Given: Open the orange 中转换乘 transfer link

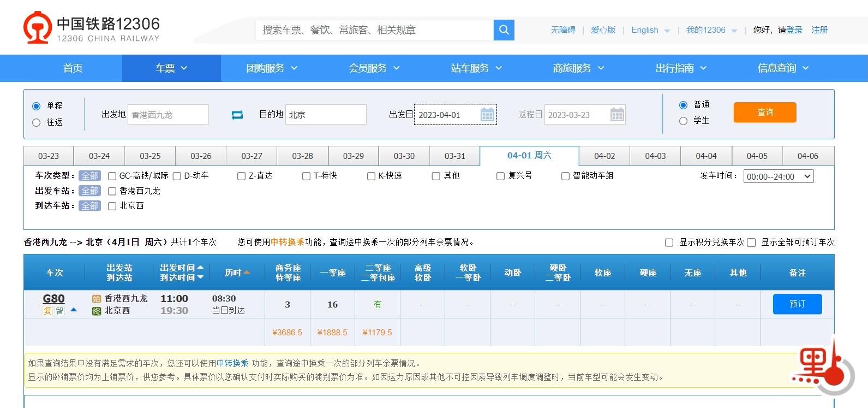Looking at the screenshot, I should coord(288,242).
